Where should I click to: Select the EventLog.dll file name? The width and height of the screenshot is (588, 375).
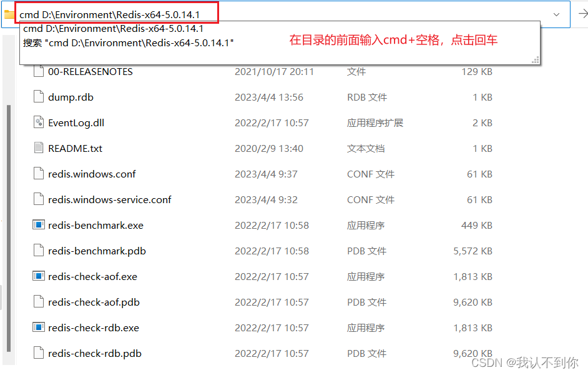[x=76, y=122]
